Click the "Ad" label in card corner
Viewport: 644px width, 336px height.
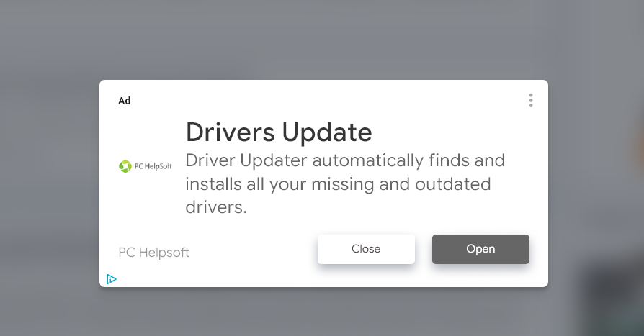(124, 101)
